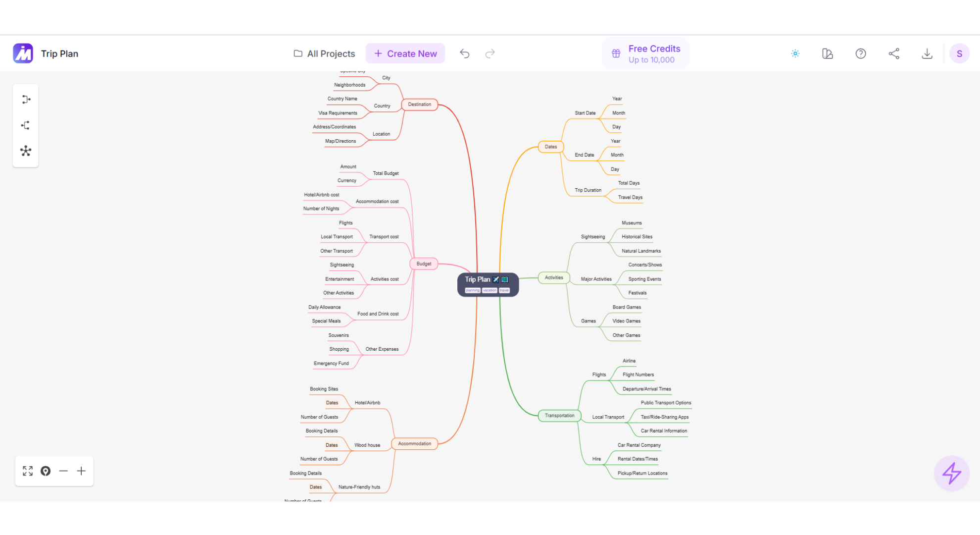Image resolution: width=980 pixels, height=535 pixels.
Task: Click the End Date node
Action: pyautogui.click(x=585, y=155)
